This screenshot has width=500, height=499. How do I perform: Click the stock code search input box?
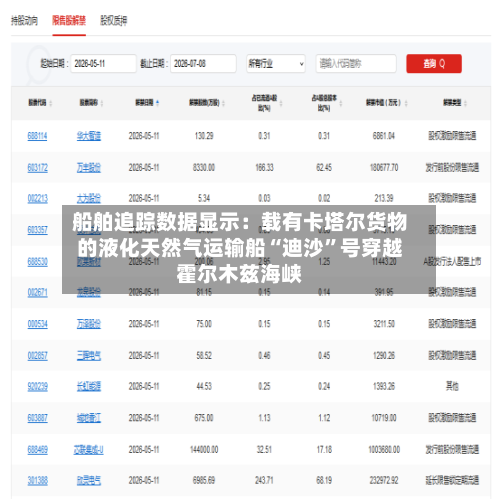point(356,63)
